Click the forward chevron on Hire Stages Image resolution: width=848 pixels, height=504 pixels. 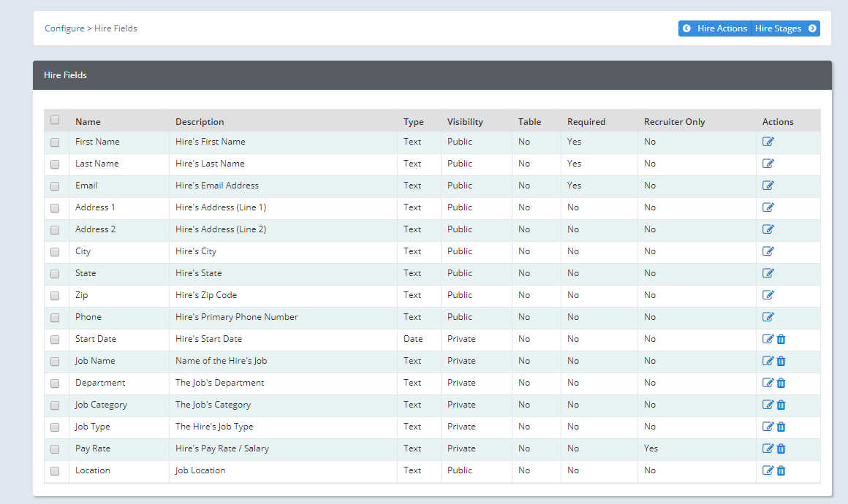(x=811, y=28)
